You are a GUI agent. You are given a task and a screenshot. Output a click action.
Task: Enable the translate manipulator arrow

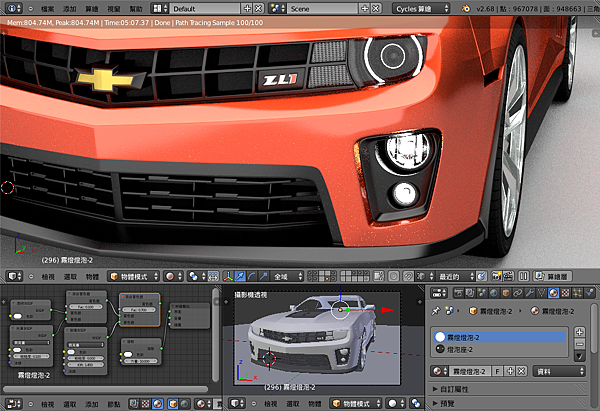240,276
